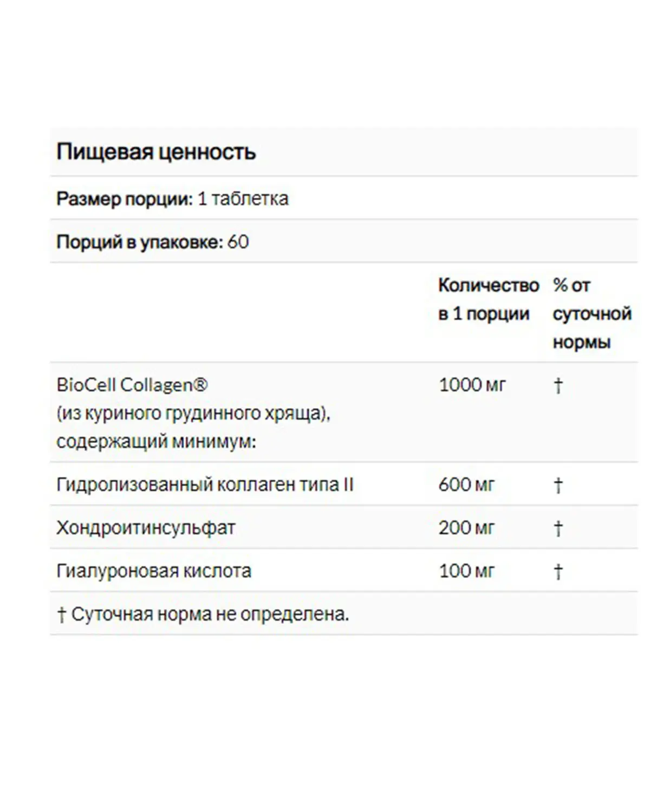Click the footnote 'Суточная норма не определена'

[210, 614]
